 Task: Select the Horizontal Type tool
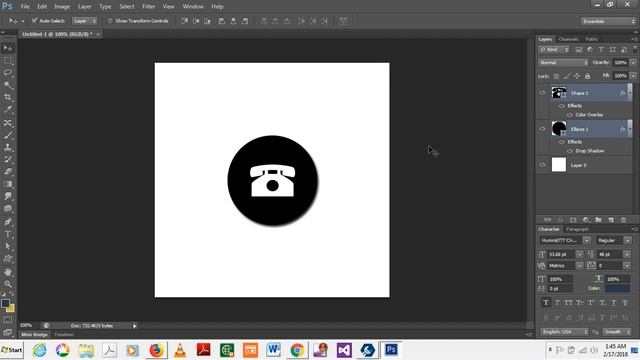[x=8, y=234]
